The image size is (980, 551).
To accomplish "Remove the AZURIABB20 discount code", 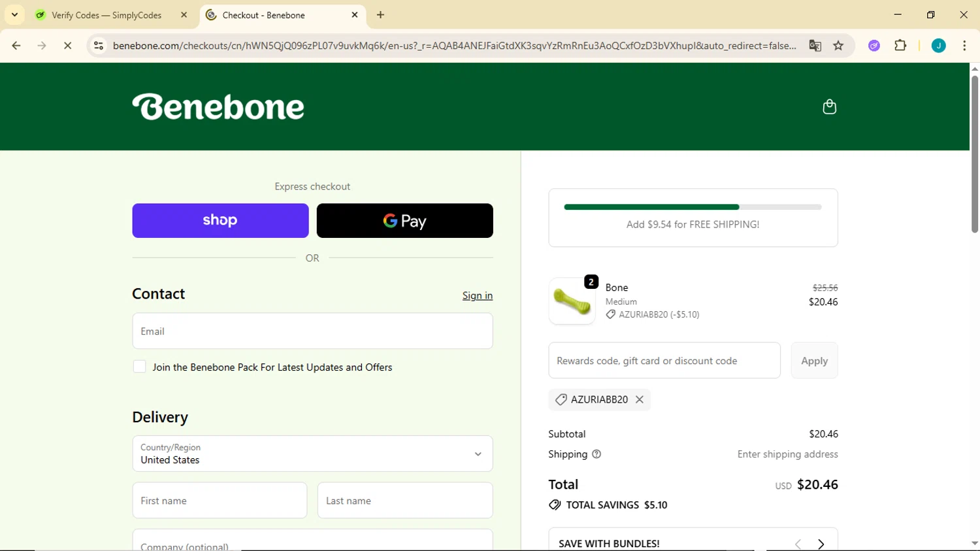I will pyautogui.click(x=640, y=399).
